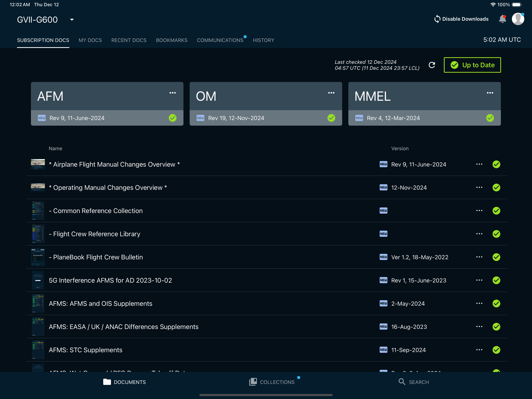View the History tab

(263, 40)
